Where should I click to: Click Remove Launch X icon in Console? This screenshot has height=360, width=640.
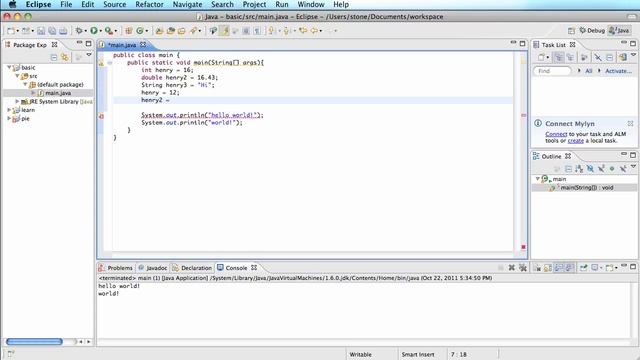click(x=511, y=268)
